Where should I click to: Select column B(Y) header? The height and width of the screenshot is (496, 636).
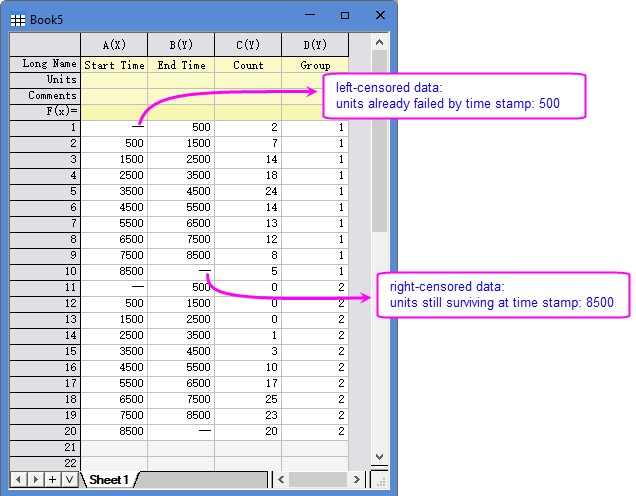coord(181,45)
